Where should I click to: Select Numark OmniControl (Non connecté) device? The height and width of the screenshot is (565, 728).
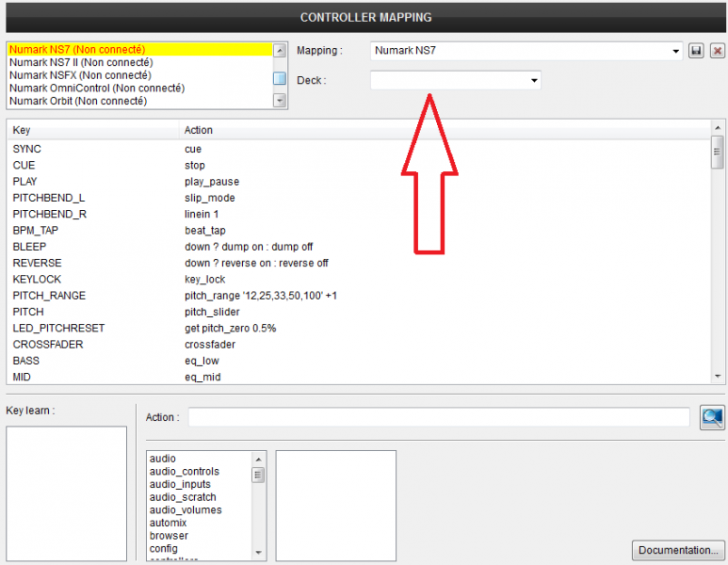139,88
